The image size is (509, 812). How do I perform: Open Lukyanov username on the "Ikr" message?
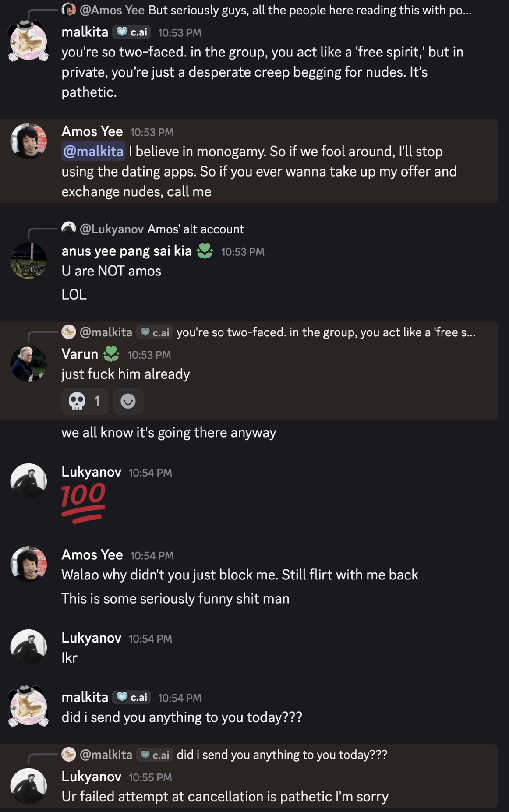[x=91, y=638]
